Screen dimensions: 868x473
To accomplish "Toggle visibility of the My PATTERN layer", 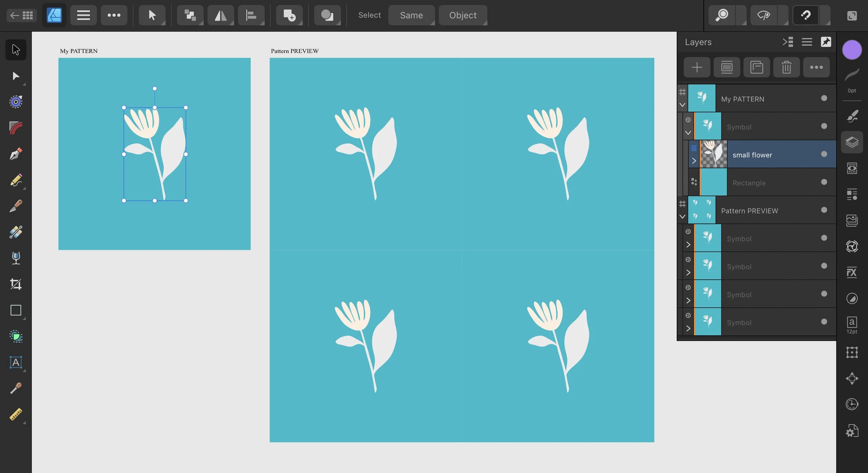I will tap(824, 98).
